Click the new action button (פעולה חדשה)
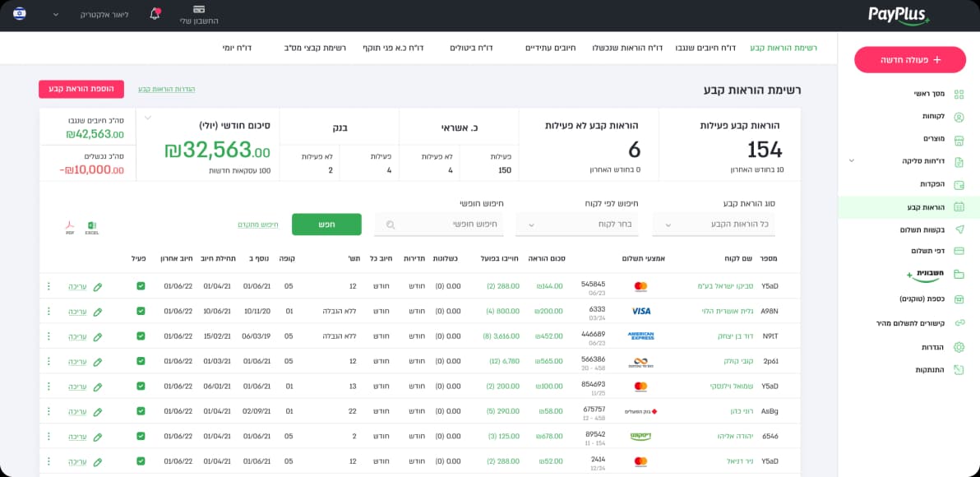The image size is (980, 477). point(909,60)
